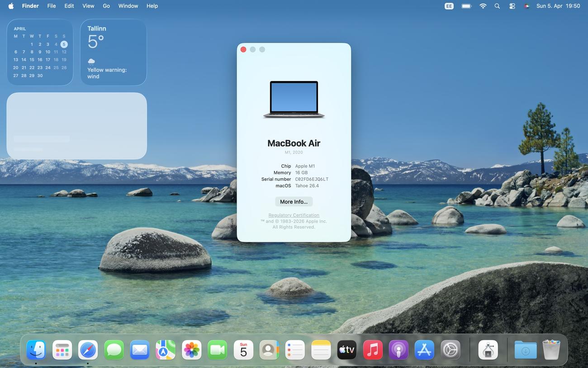
Task: Open the View menu
Action: click(88, 6)
